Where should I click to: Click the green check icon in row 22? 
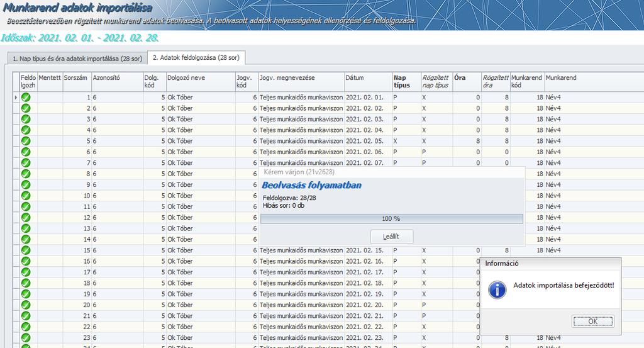(26, 327)
